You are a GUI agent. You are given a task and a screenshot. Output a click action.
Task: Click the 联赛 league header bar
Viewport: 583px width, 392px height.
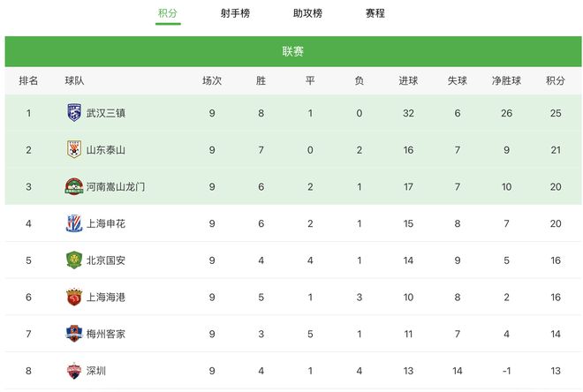coord(293,51)
